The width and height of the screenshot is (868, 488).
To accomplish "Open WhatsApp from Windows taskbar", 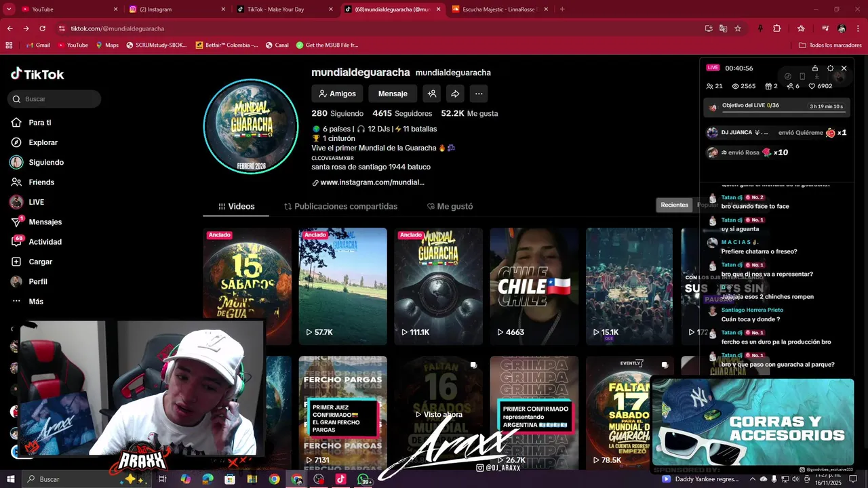I will [363, 479].
